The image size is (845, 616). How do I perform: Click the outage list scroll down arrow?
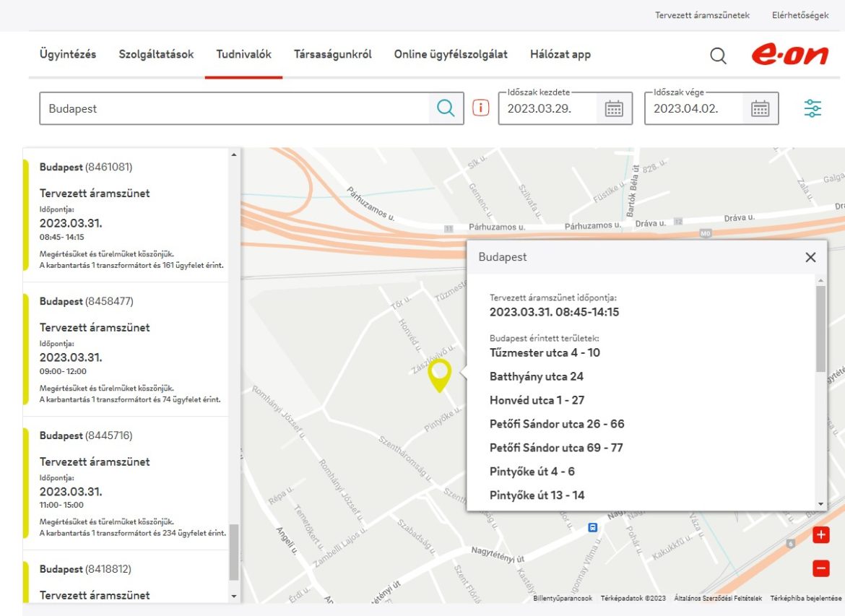pos(233,596)
